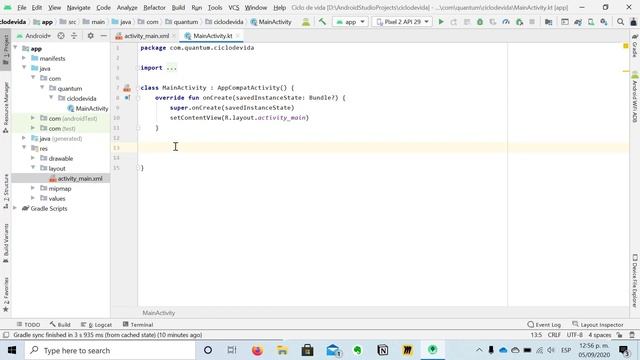
Task: Select the MainActivity.kt editor tab
Action: point(212,36)
